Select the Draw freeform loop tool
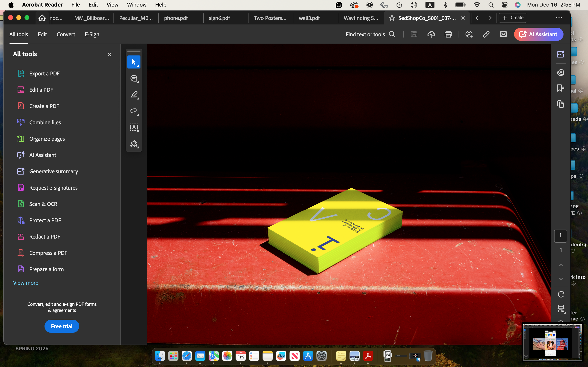588x367 pixels. coord(134,111)
